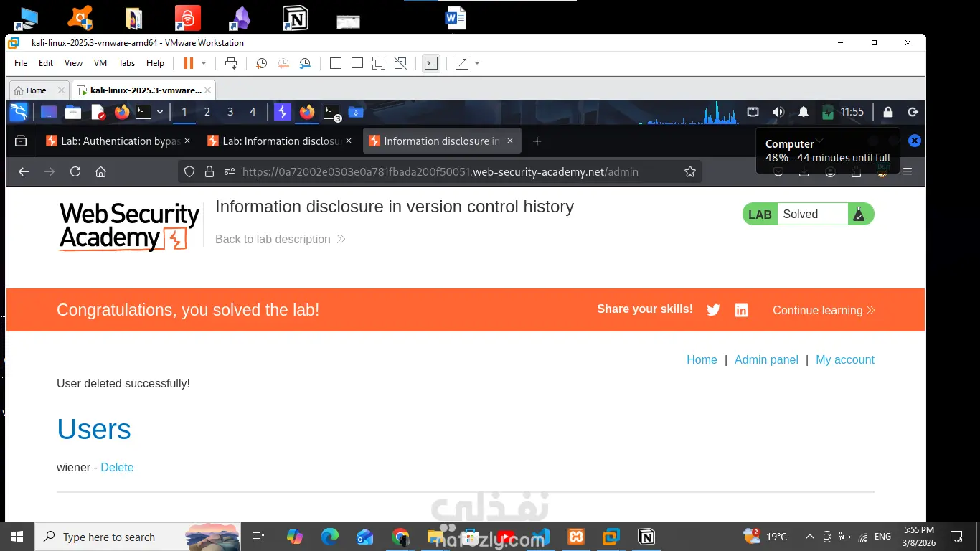Lock the Kali screen

click(x=888, y=112)
